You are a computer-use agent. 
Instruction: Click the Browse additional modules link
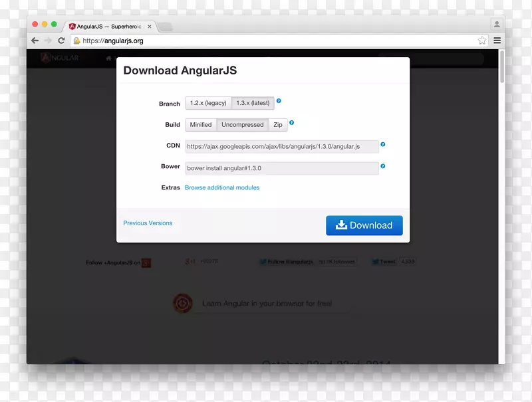[222, 187]
